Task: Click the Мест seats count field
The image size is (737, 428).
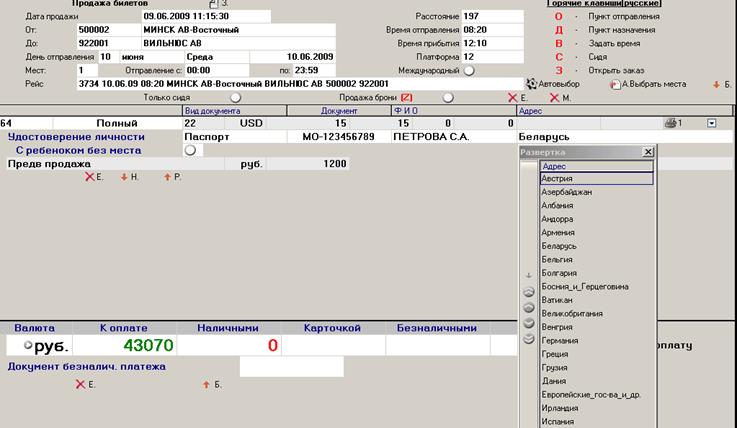Action: tap(87, 70)
